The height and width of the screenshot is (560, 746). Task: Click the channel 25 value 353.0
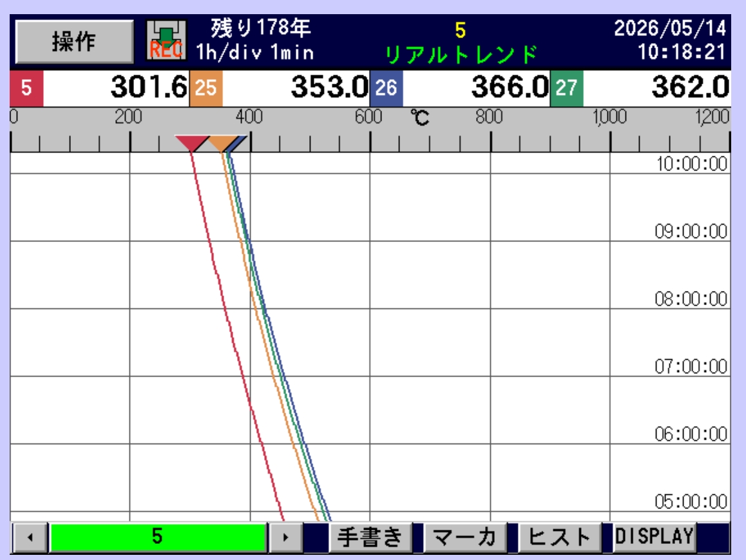[330, 88]
